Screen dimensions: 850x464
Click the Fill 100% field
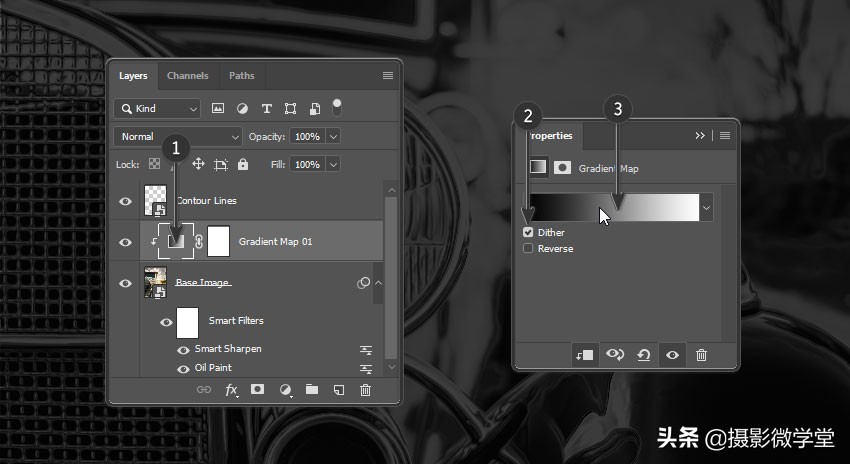(x=307, y=164)
